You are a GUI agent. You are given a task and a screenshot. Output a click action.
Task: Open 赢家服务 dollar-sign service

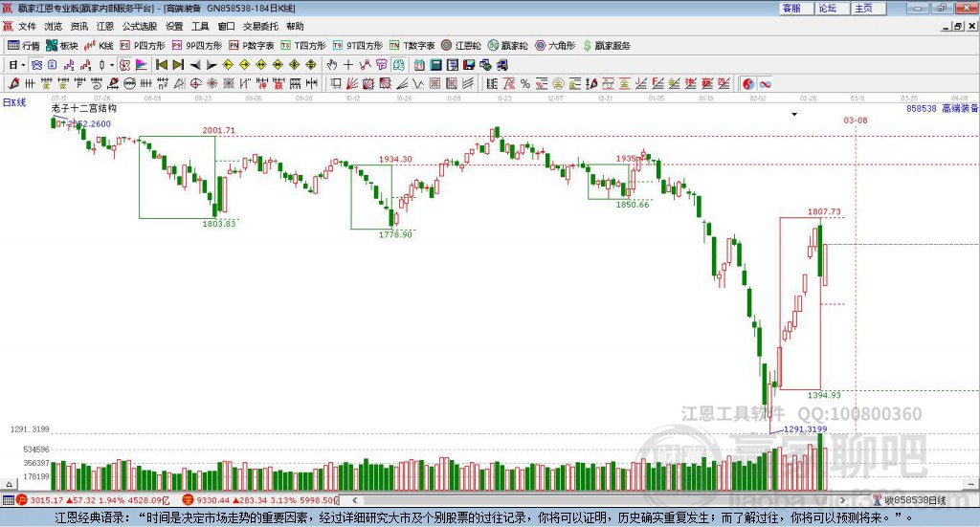pyautogui.click(x=606, y=46)
